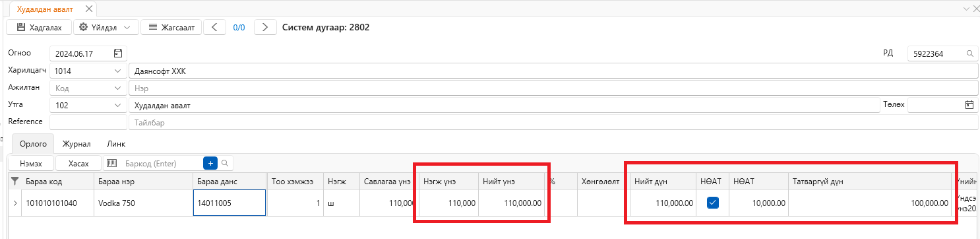
Task: Click magnifier icon next to barcode field
Action: [x=225, y=162]
